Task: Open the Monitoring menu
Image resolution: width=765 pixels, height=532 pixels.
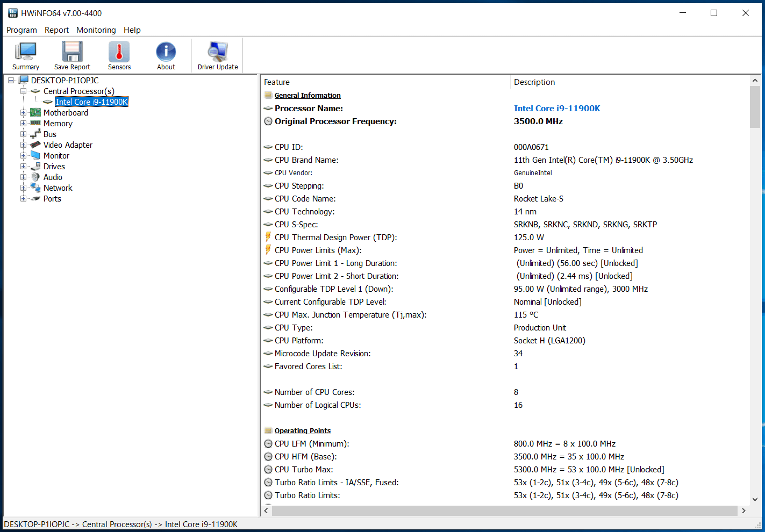Action: coord(96,30)
